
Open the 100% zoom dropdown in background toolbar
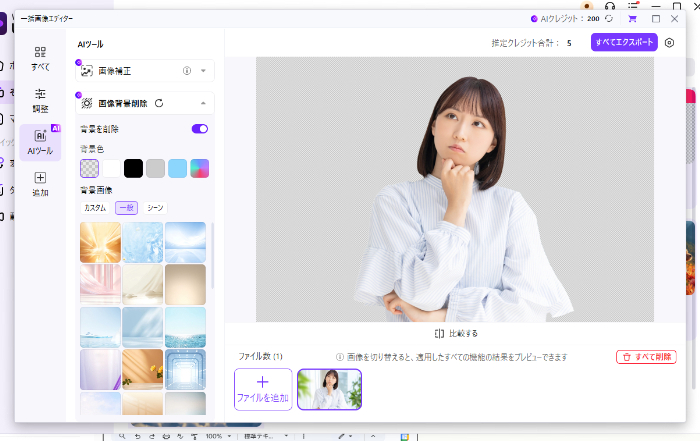pyautogui.click(x=218, y=436)
